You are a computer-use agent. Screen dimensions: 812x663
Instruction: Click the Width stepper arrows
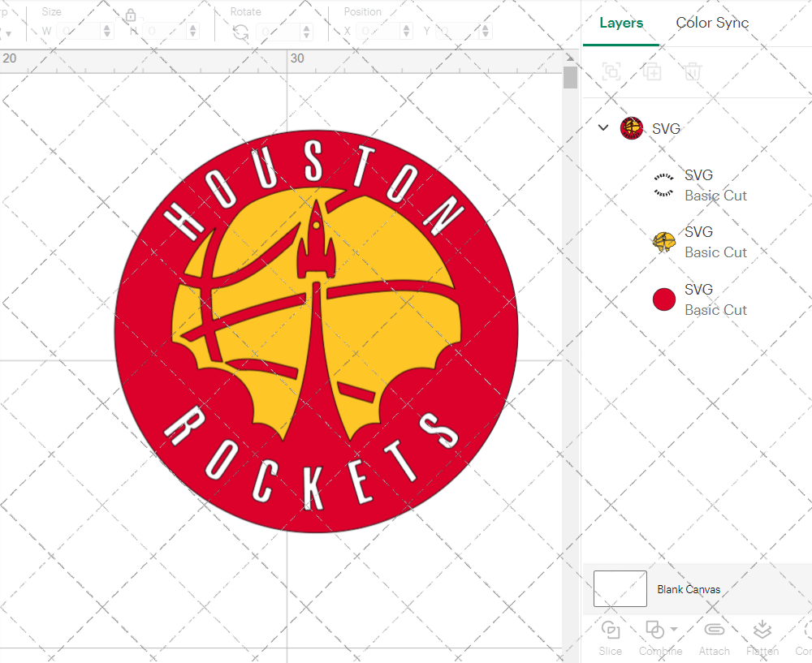click(x=107, y=31)
